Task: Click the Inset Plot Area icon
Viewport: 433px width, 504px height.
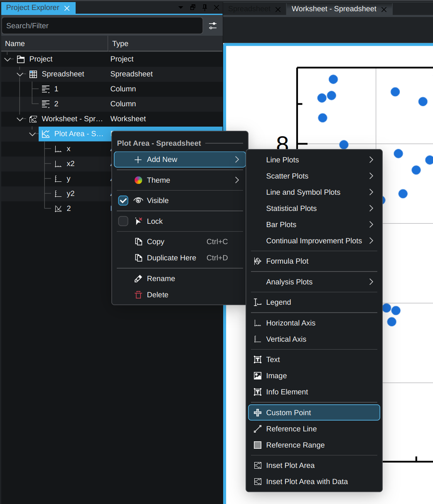Action: [258, 465]
